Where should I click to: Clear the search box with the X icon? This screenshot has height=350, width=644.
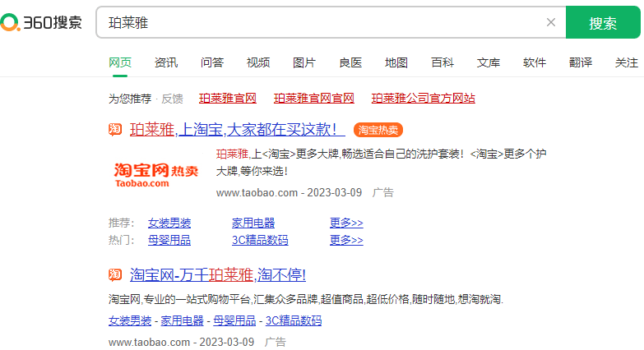click(x=551, y=22)
